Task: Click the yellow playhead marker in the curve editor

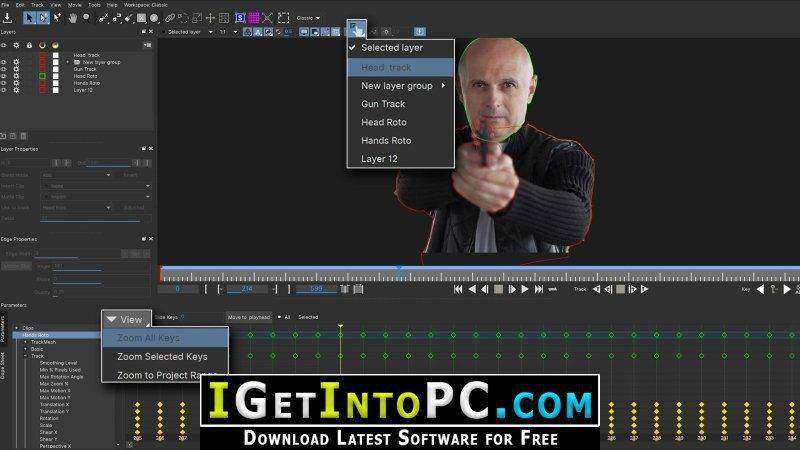Action: [x=340, y=326]
